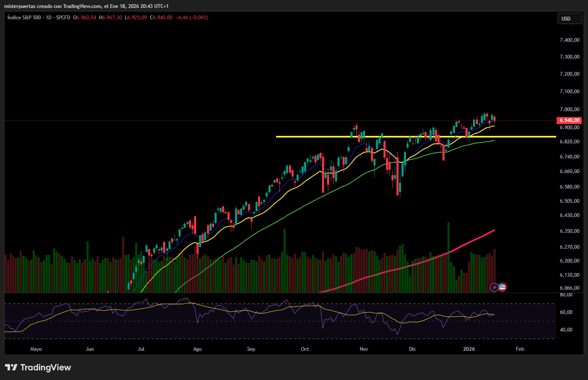Click the 6.430,00 price axis label
The height and width of the screenshot is (380, 588).
pyautogui.click(x=570, y=215)
